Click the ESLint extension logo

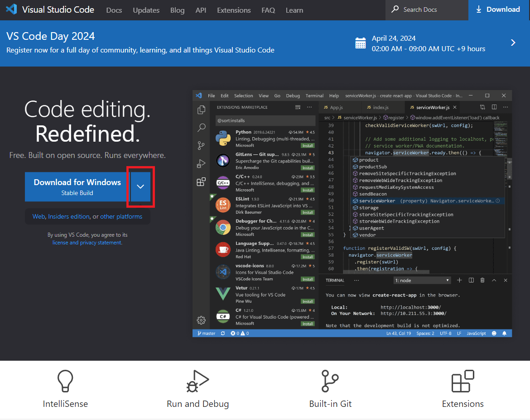pos(223,205)
